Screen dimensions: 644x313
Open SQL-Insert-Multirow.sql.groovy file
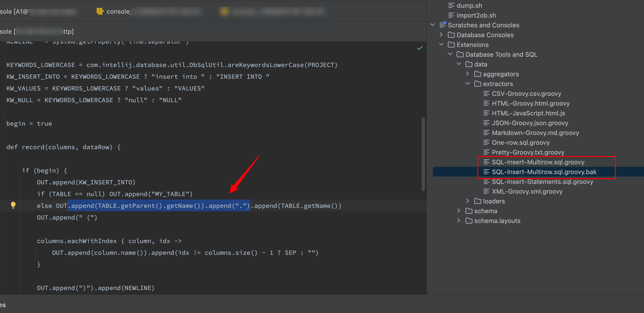(538, 162)
